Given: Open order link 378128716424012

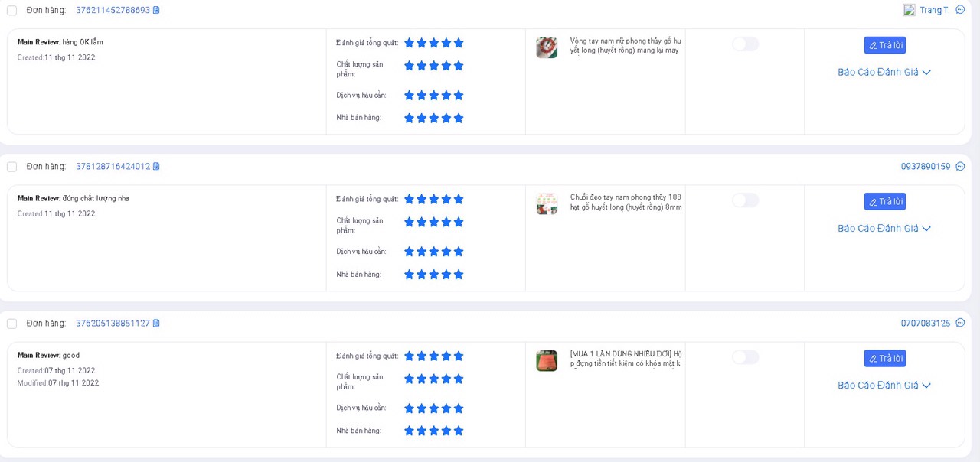Looking at the screenshot, I should point(113,167).
